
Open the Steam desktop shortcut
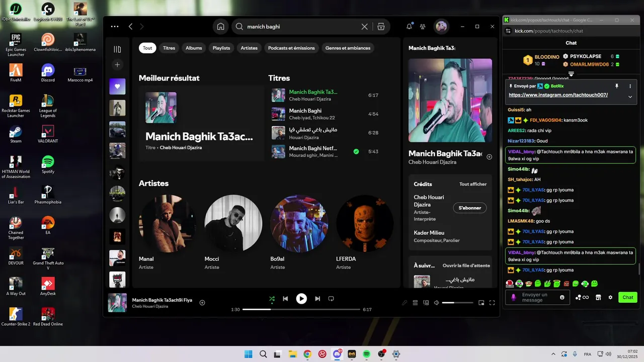[16, 134]
